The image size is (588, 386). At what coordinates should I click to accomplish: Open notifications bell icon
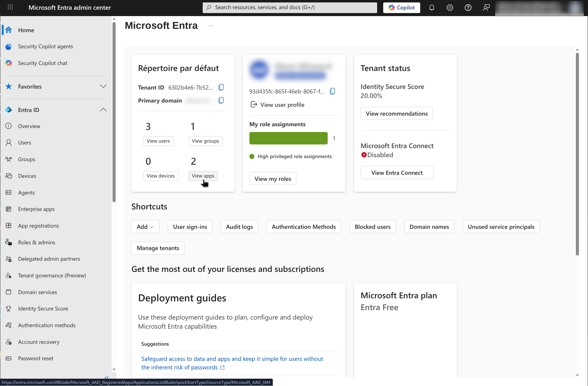pyautogui.click(x=431, y=8)
